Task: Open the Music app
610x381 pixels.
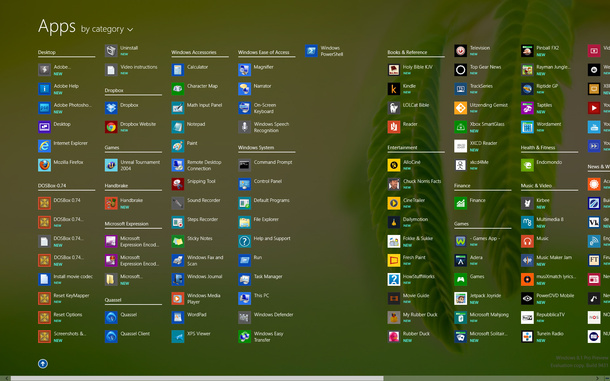Action: pyautogui.click(x=535, y=242)
